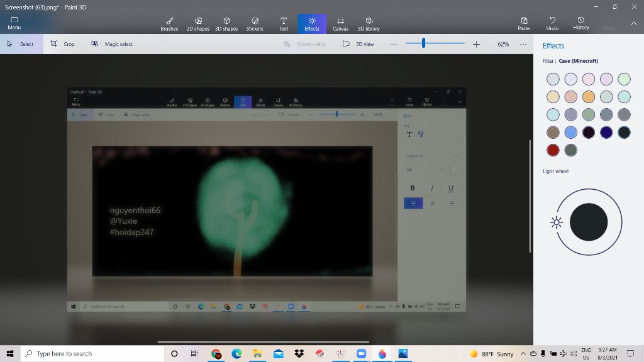Click the Effects tab in toolbar

tap(312, 24)
